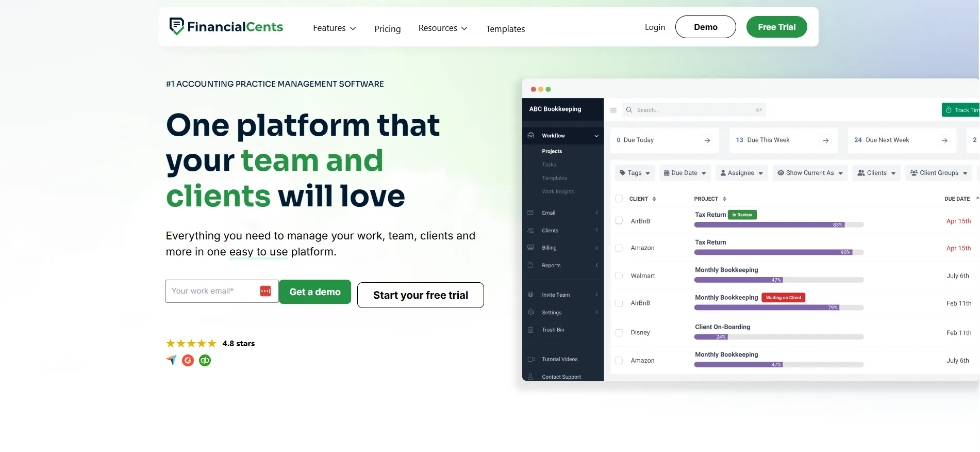This screenshot has height=452, width=980.
Task: Open the Templates nav link
Action: (x=505, y=29)
